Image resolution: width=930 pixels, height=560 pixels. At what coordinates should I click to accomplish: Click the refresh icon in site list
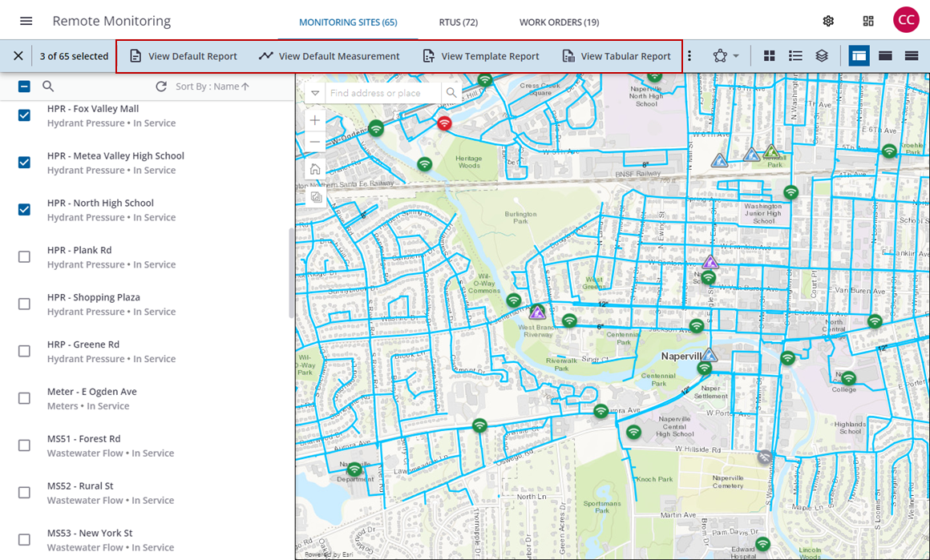pos(161,87)
